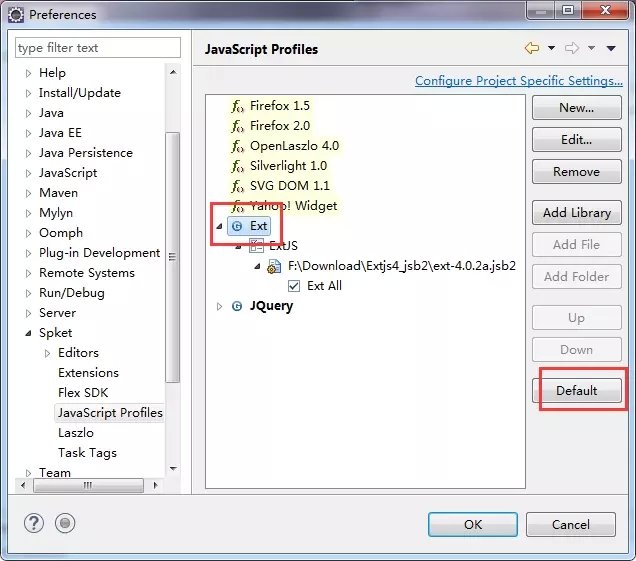
Task: Click the tree scroll right arrow
Action: click(155, 485)
